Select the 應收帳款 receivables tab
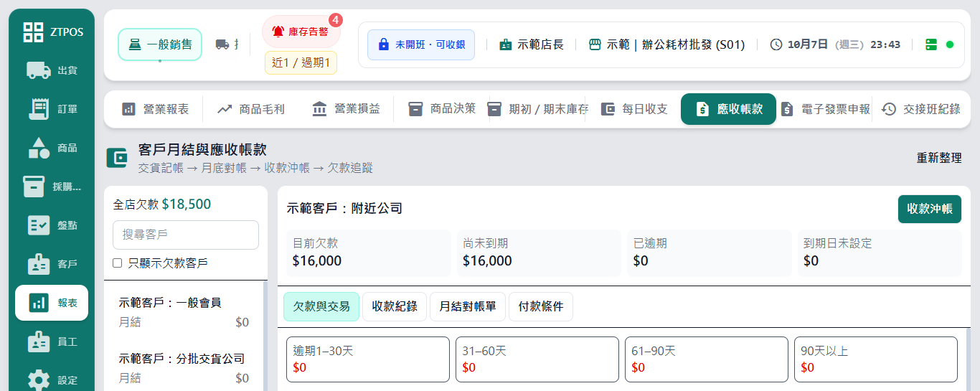The image size is (980, 391). point(728,109)
